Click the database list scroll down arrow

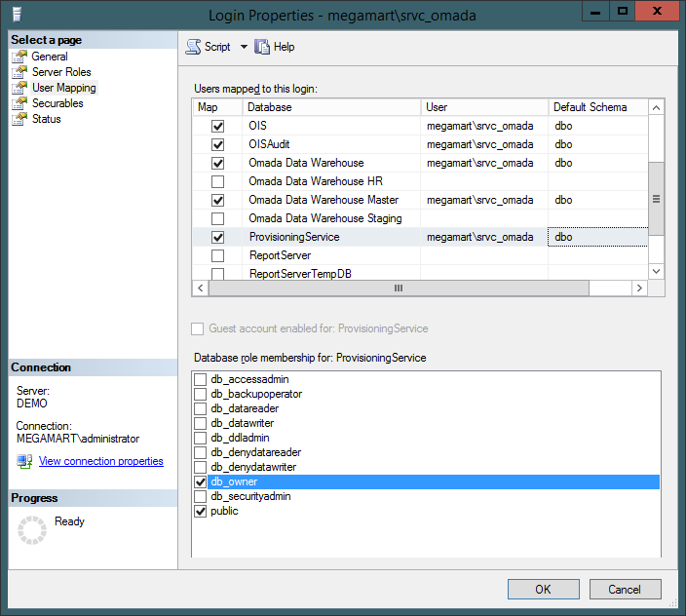[656, 271]
